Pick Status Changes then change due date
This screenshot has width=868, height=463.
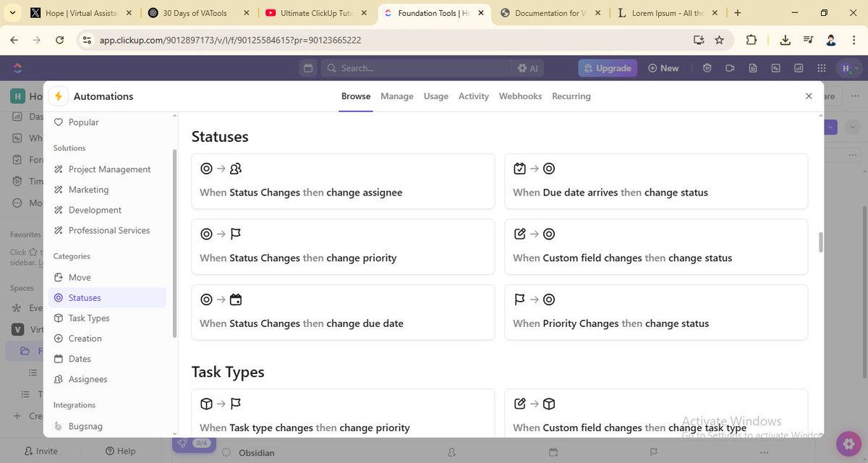click(343, 312)
